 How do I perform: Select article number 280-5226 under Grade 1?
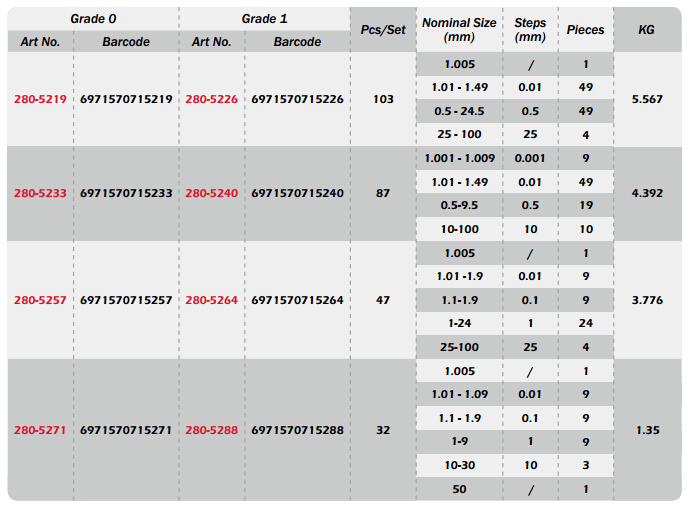(212, 99)
